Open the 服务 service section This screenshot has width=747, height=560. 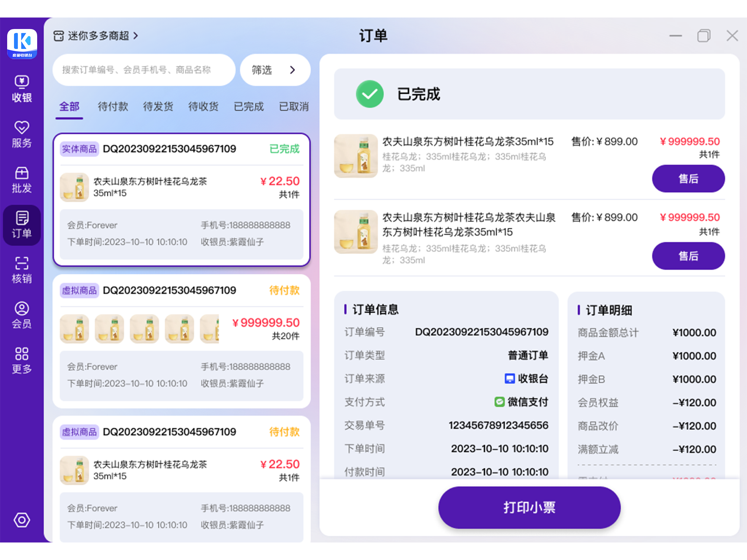pyautogui.click(x=22, y=135)
